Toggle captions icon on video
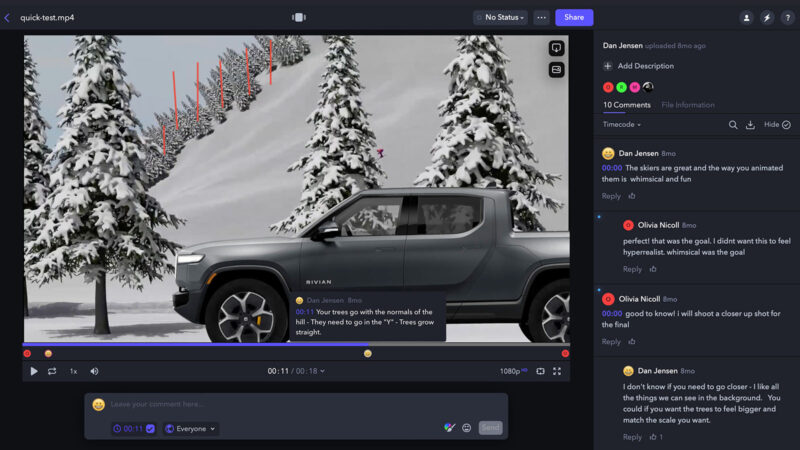Image resolution: width=800 pixels, height=450 pixels. (556, 69)
